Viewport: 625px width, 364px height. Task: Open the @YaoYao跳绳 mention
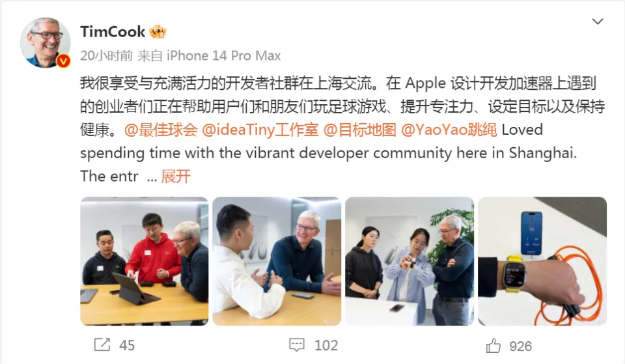449,130
